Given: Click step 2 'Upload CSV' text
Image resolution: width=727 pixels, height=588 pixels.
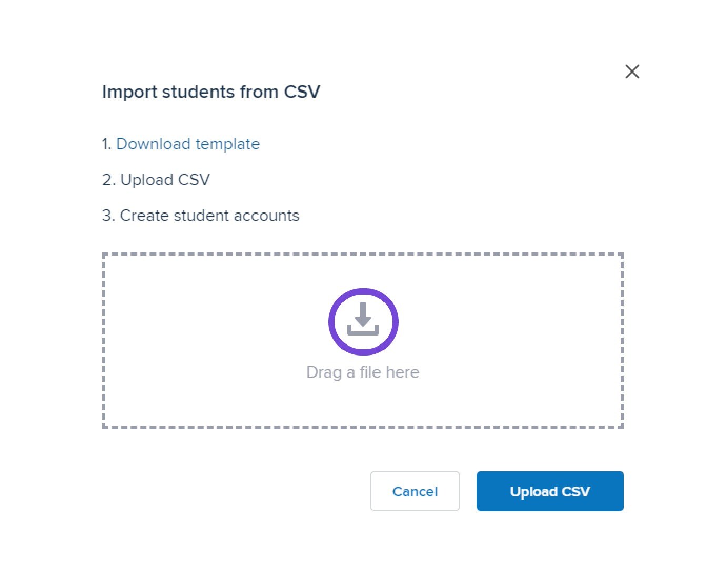Looking at the screenshot, I should coord(156,179).
